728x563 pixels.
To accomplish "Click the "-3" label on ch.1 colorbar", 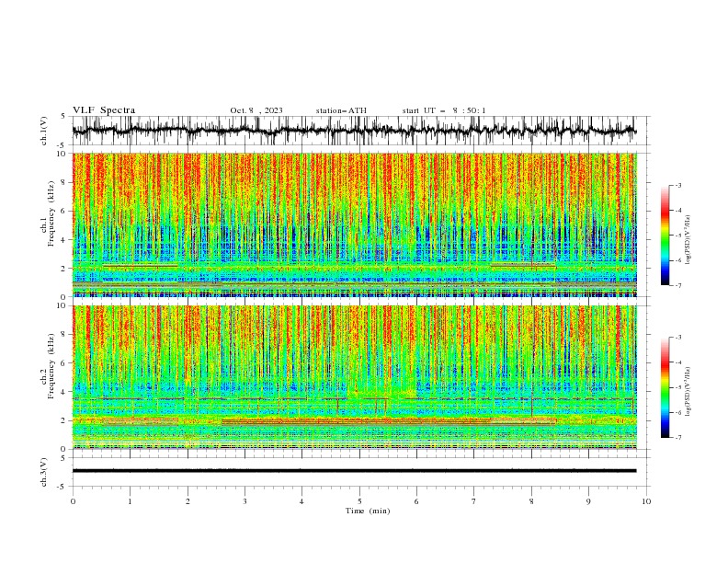I will [678, 185].
